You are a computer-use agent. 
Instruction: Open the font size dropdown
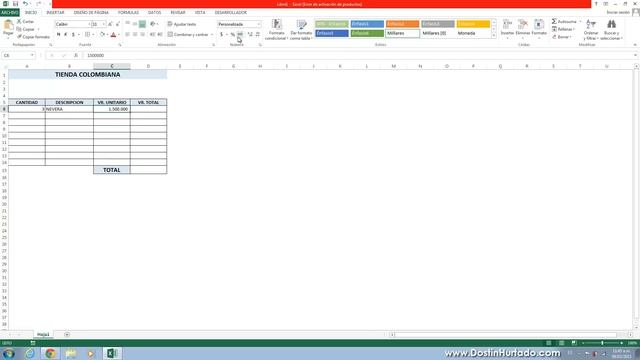104,24
